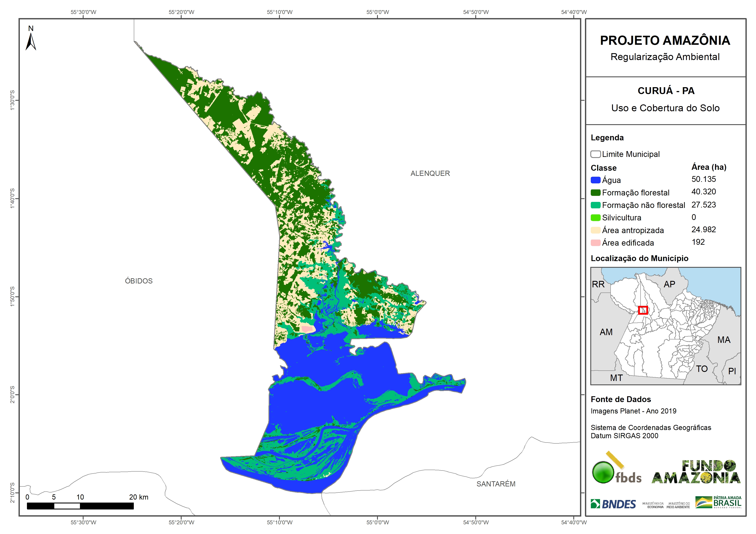Click the Ministério do Meio Ambiente logo
The height and width of the screenshot is (534, 756).
click(x=678, y=505)
